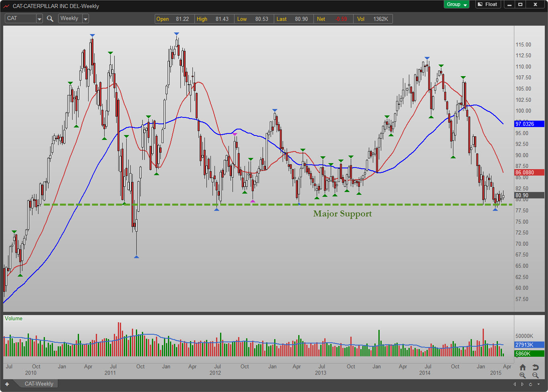Screen dimensions: 548x392
Task: Open the CAT symbol dropdown arrow
Action: tap(39, 19)
